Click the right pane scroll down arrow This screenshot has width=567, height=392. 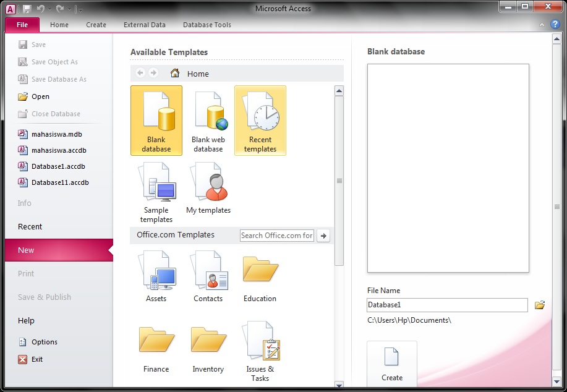tap(557, 381)
